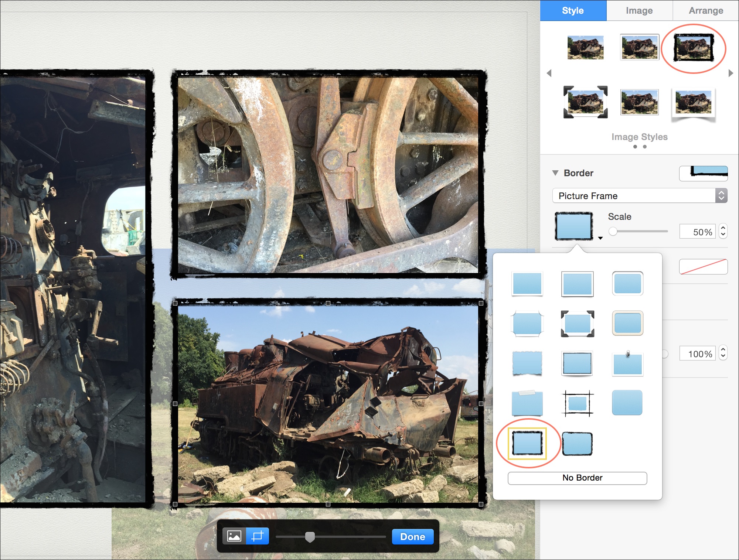Select the rounded black brush frame option
The height and width of the screenshot is (560, 739).
(x=577, y=444)
